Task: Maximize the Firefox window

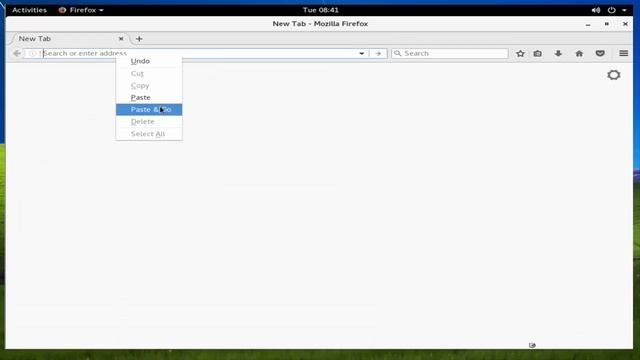Action: [607, 24]
